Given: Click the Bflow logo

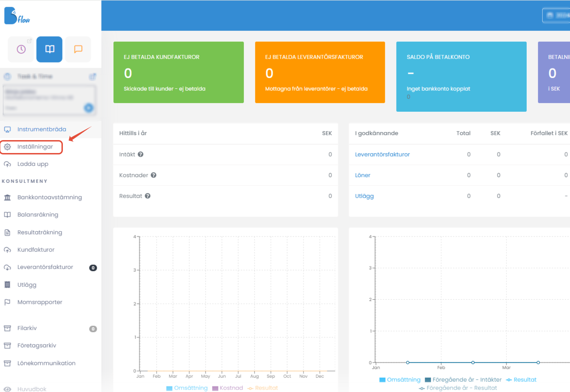Looking at the screenshot, I should [x=17, y=16].
